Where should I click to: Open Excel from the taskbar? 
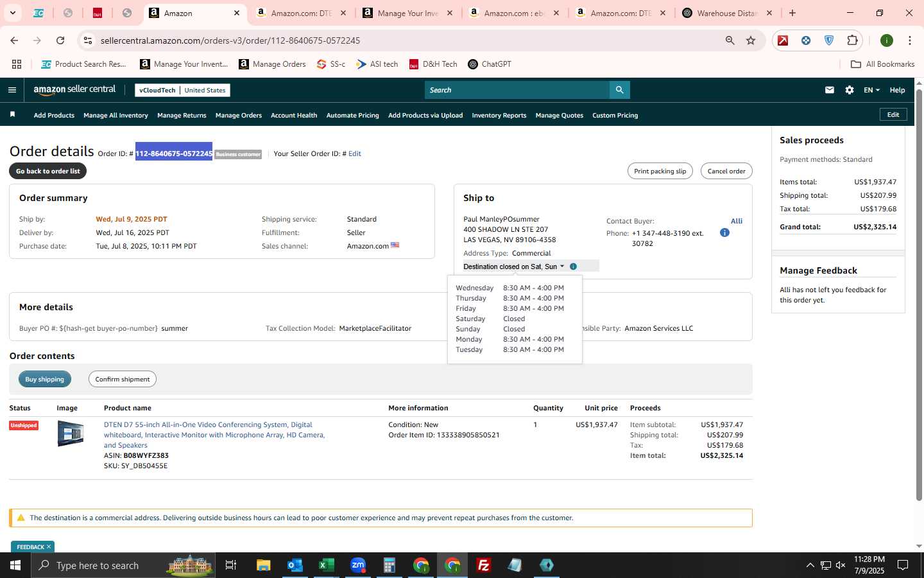click(x=326, y=565)
